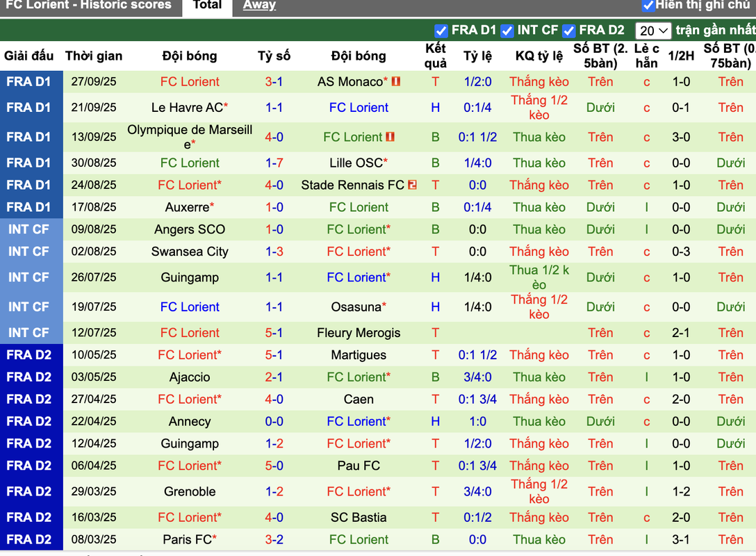Open the 20 matches count dropdown
The height and width of the screenshot is (556, 756).
point(653,31)
